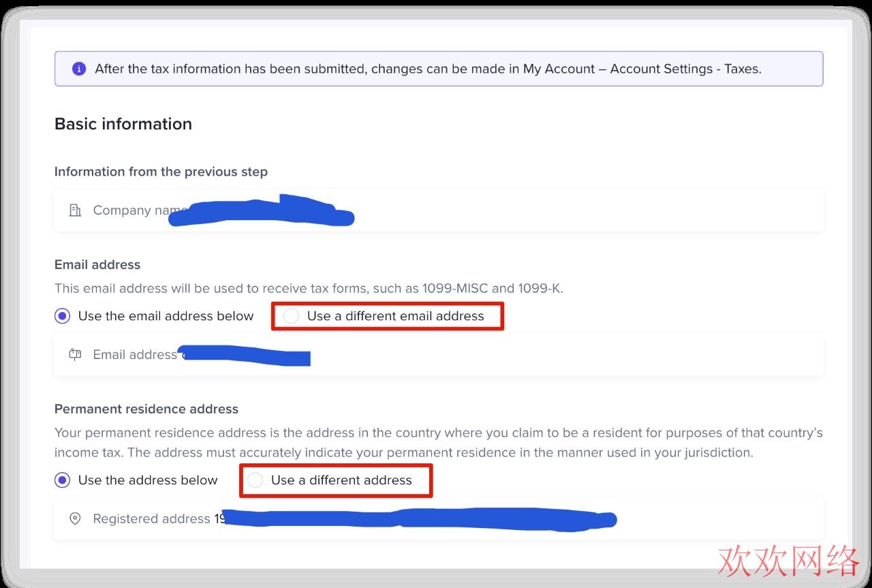Select 'Use the address below' radio

62,480
